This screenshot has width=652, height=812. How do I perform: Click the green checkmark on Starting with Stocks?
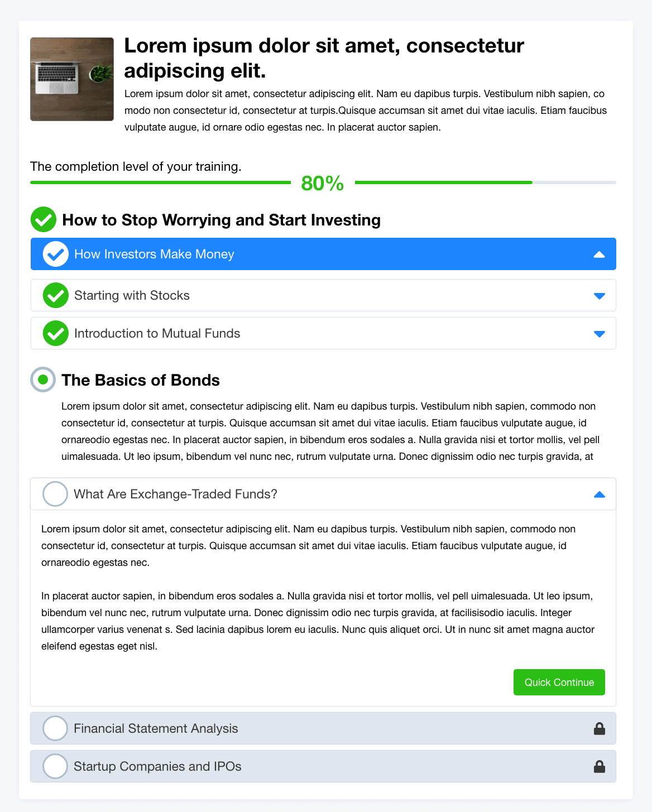[56, 296]
